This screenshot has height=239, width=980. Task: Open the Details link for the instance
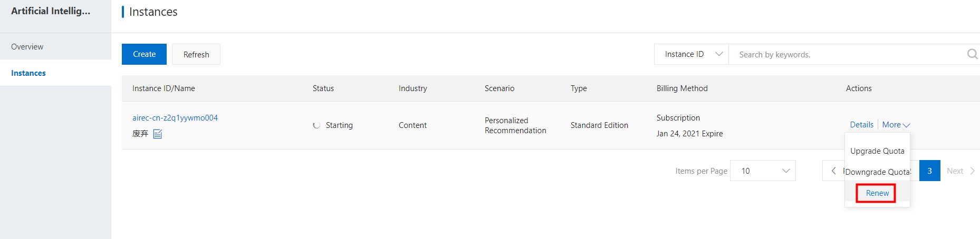[861, 125]
